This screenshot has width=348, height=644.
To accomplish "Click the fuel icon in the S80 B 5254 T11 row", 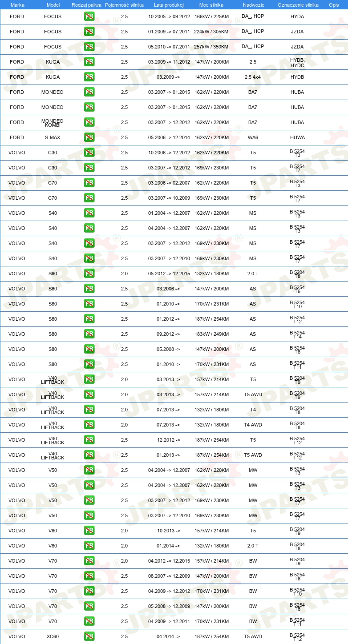I will click(x=89, y=364).
